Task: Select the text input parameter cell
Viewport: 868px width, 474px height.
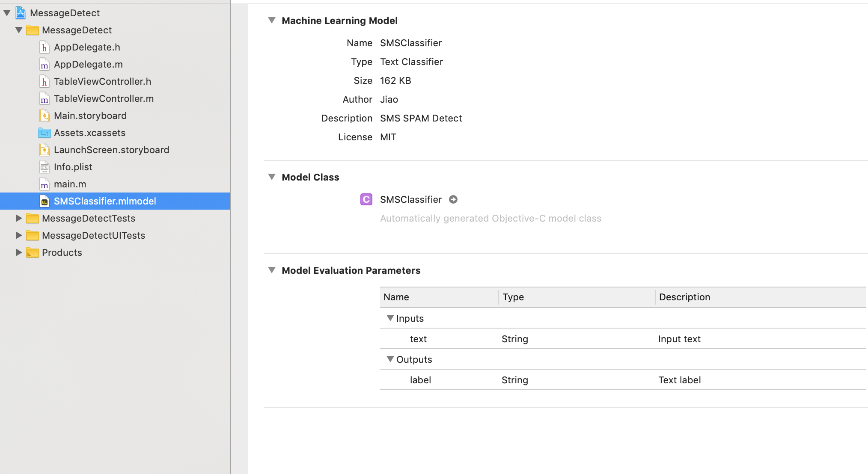Action: pos(418,339)
